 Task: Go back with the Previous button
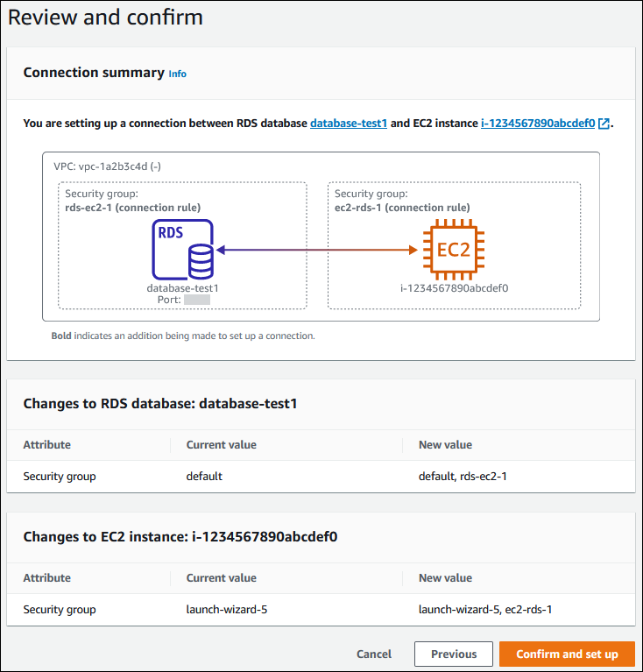pyautogui.click(x=454, y=654)
